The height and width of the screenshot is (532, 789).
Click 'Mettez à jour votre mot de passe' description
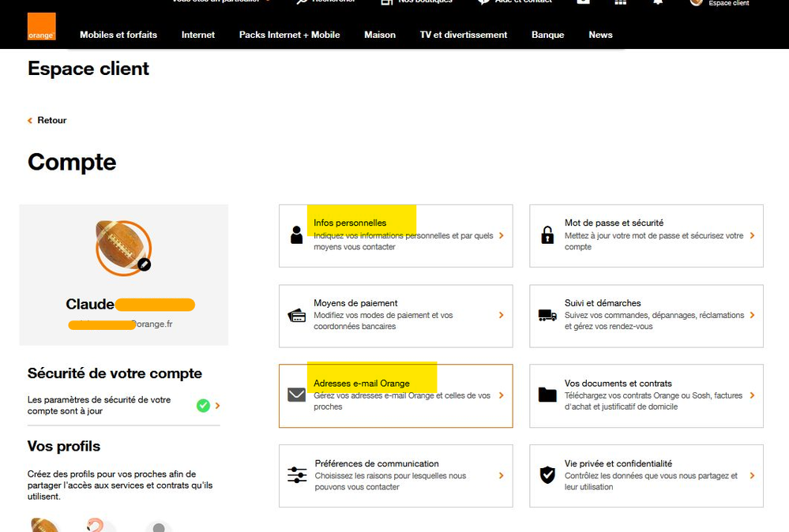(x=654, y=241)
